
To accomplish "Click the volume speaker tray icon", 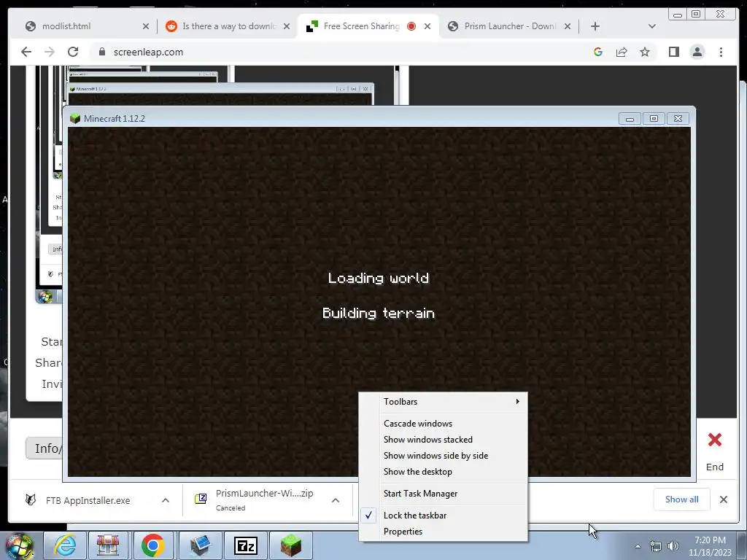I will coord(673,546).
